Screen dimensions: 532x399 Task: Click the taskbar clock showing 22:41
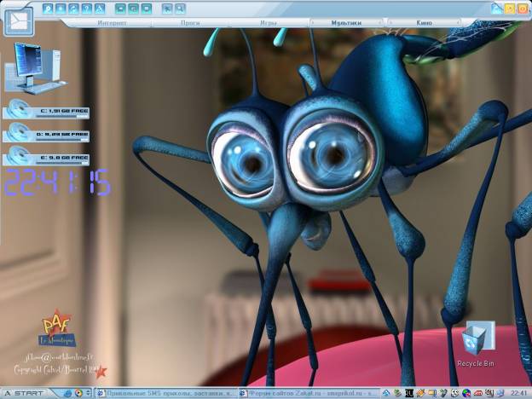(x=518, y=393)
